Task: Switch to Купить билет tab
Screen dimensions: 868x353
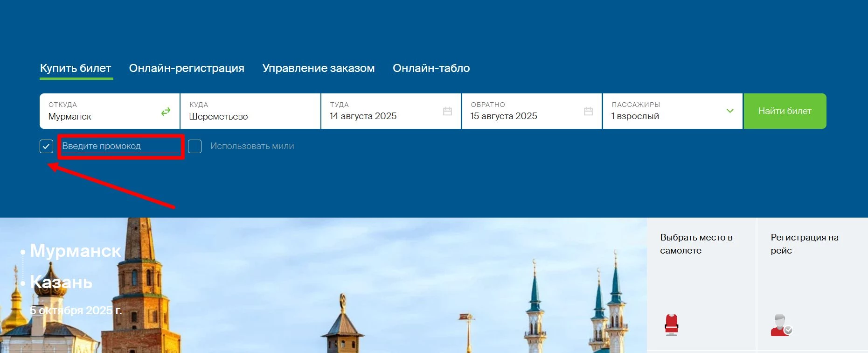Action: coord(76,68)
